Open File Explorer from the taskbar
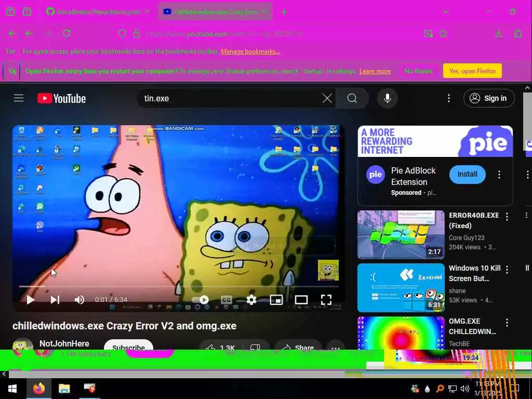532x399 pixels. tap(64, 389)
